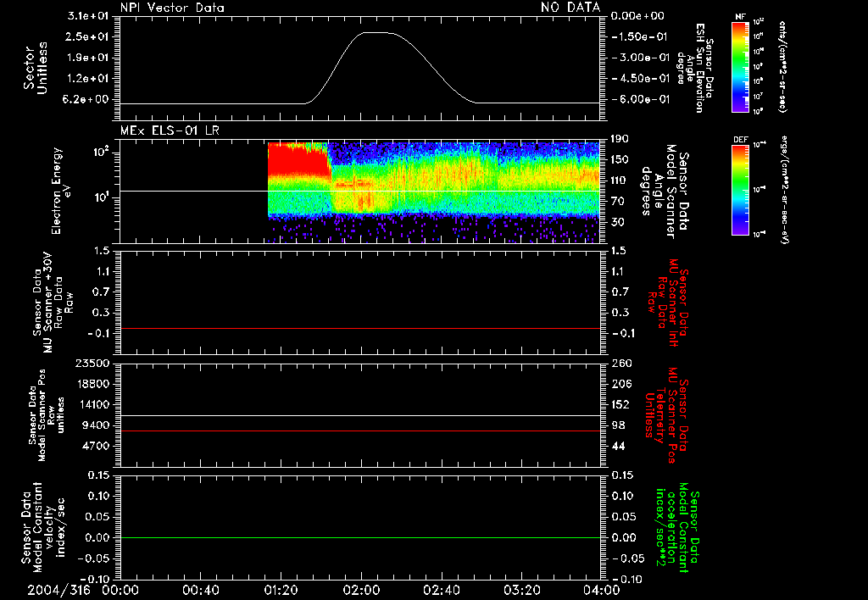Click the 04:00 time axis label

602,590
